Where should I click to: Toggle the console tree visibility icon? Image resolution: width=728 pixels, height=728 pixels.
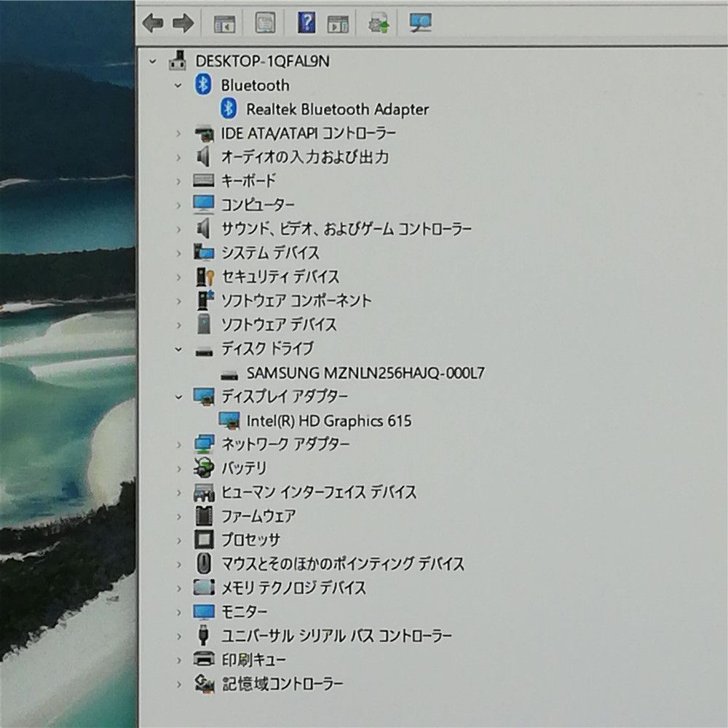pyautogui.click(x=224, y=23)
